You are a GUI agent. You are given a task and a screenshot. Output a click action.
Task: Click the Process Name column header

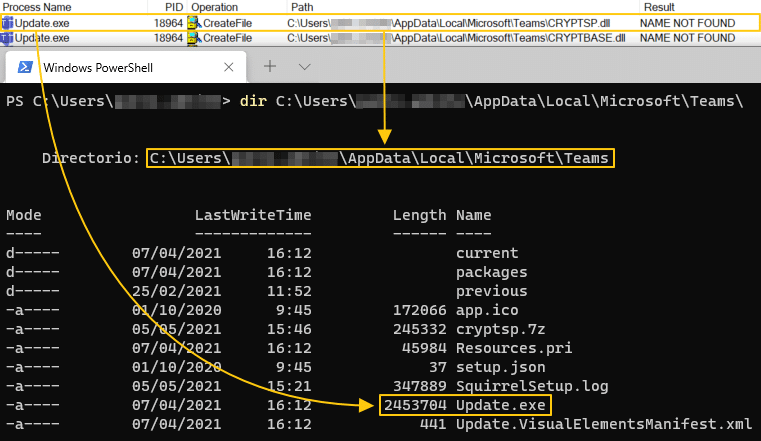37,7
